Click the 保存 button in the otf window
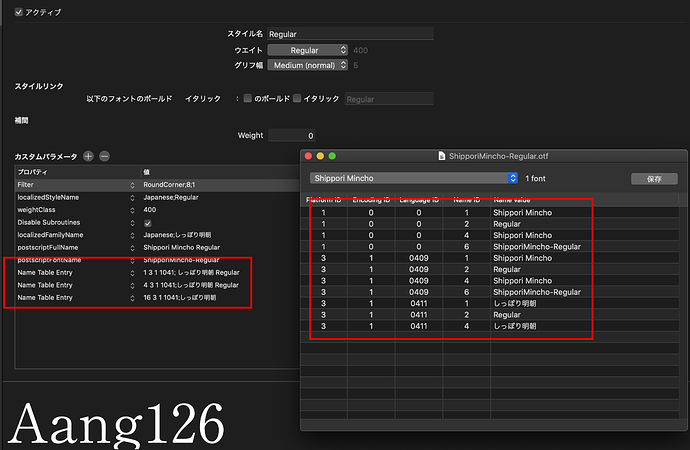The image size is (690, 450). [654, 179]
